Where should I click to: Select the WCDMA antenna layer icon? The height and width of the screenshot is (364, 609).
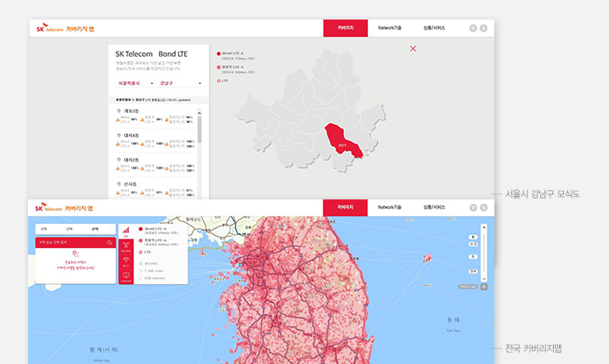(x=126, y=246)
